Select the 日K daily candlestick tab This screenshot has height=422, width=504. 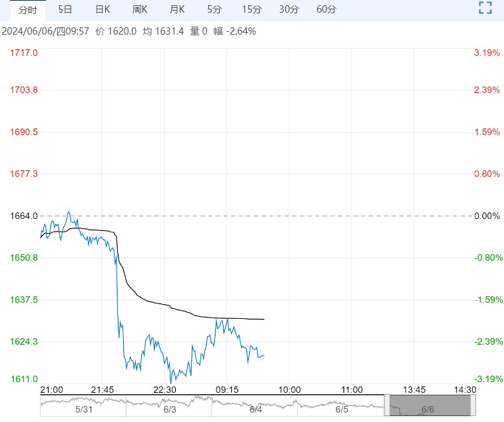[103, 9]
